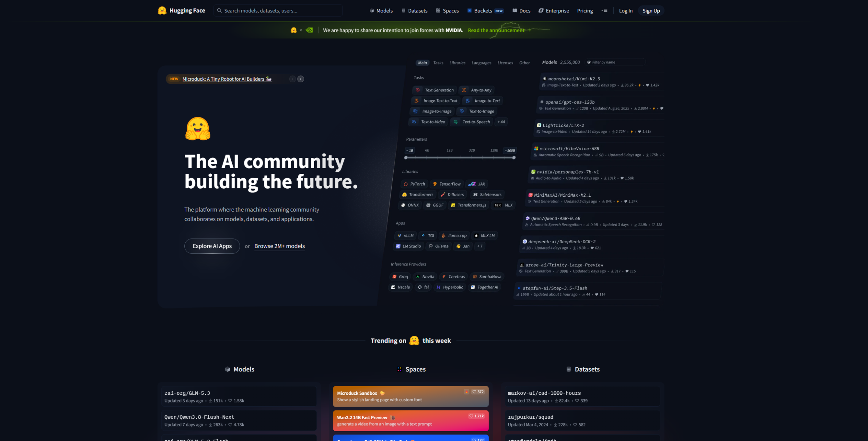Click the left handle of Parameters slider

click(406, 158)
